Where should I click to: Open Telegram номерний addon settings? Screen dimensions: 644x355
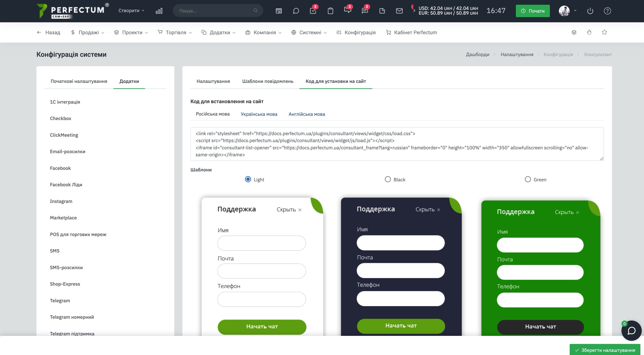72,317
